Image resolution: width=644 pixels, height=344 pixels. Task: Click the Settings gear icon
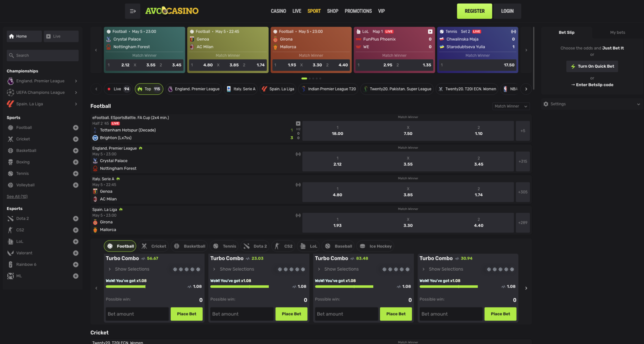(546, 104)
